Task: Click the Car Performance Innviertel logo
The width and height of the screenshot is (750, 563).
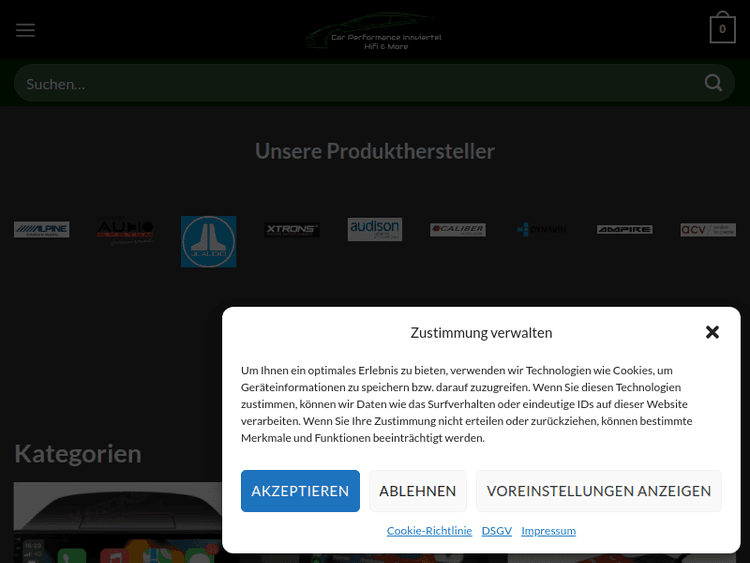Action: (x=374, y=30)
